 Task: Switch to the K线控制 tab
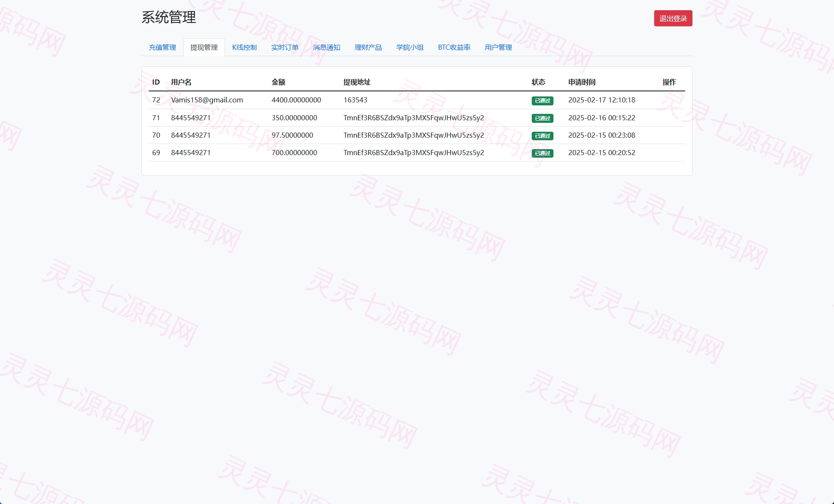[244, 47]
